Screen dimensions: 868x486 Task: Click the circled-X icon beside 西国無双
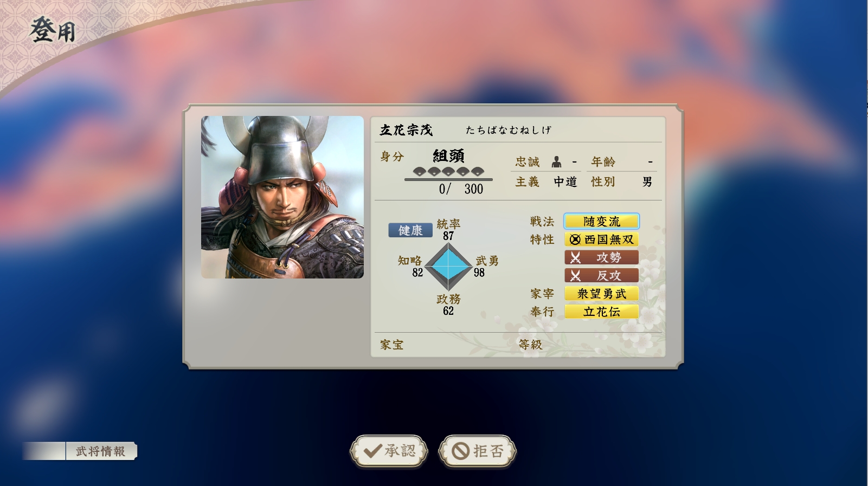pos(575,239)
